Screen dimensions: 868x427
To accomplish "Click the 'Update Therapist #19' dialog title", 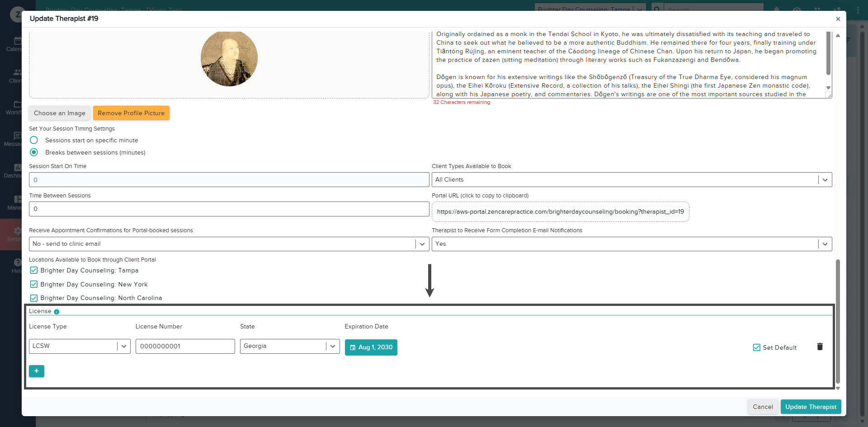I will (64, 19).
